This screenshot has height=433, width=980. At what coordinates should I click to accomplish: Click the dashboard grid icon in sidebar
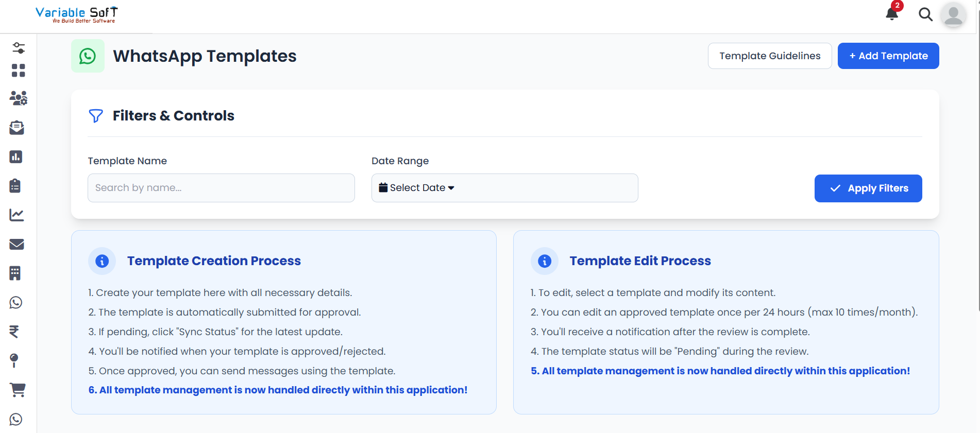(x=19, y=71)
